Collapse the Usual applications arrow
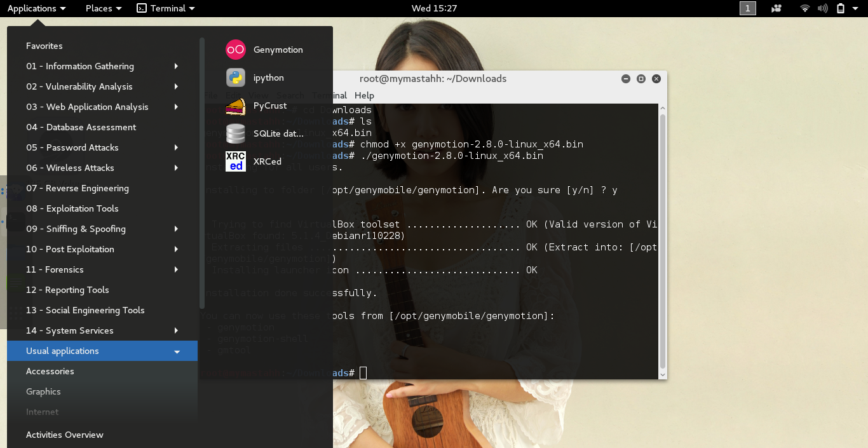The height and width of the screenshot is (448, 868). point(177,351)
